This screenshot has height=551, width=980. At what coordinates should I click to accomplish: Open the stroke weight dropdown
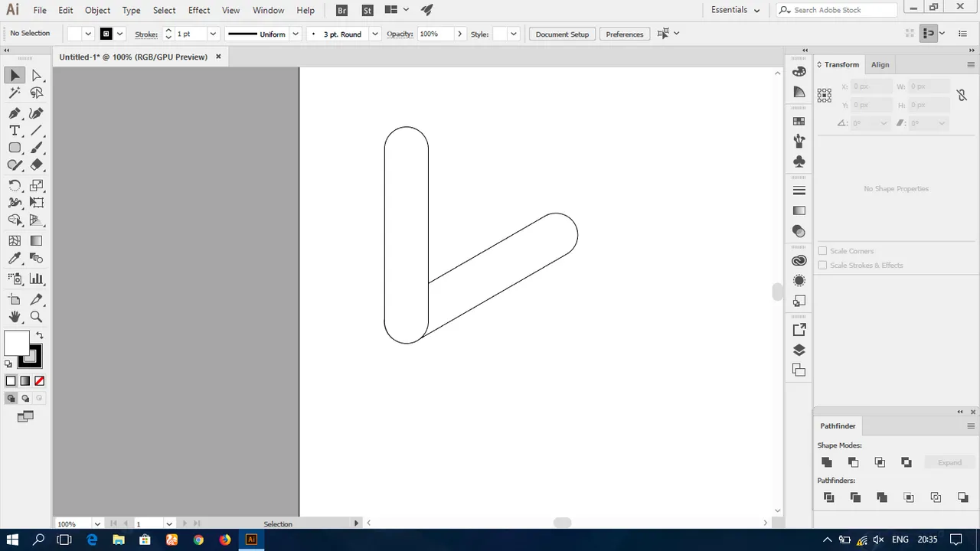(213, 34)
